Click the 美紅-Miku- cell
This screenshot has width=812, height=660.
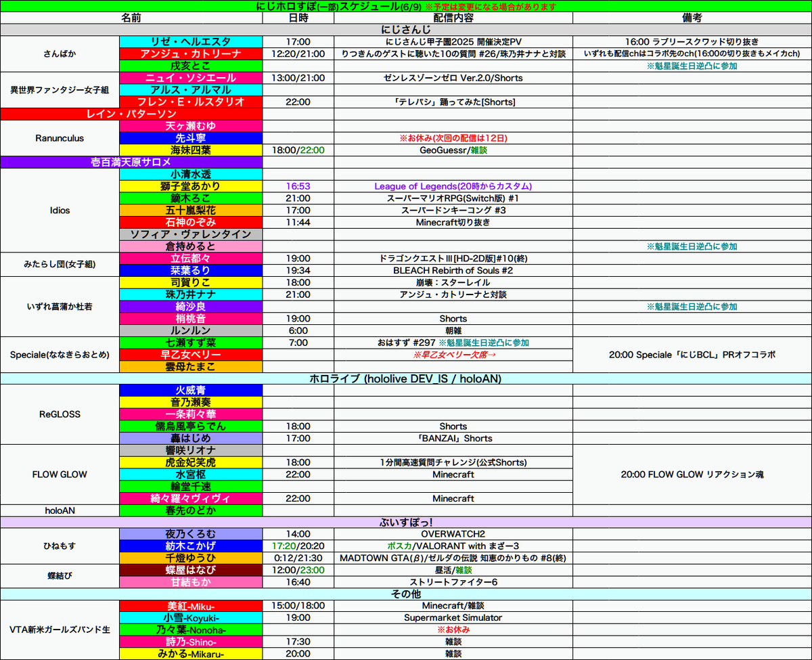(191, 607)
